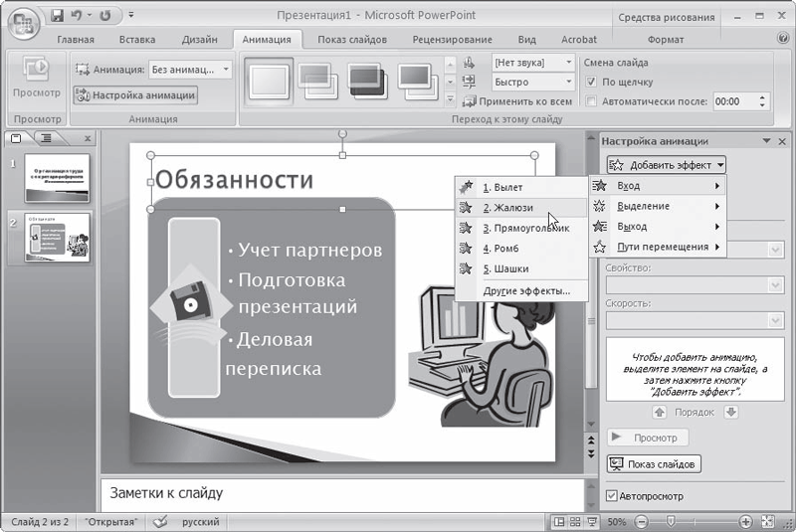Select the second slide transition effect
The width and height of the screenshot is (796, 532).
coord(318,82)
